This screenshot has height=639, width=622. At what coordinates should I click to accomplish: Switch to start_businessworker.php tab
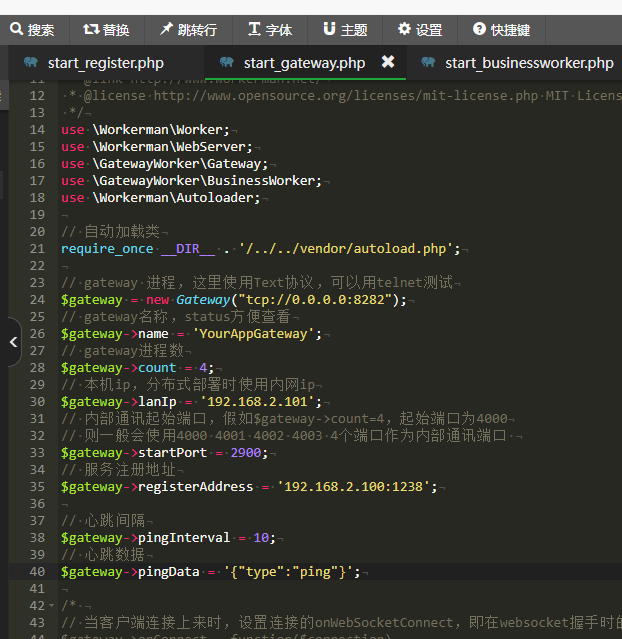pyautogui.click(x=529, y=63)
